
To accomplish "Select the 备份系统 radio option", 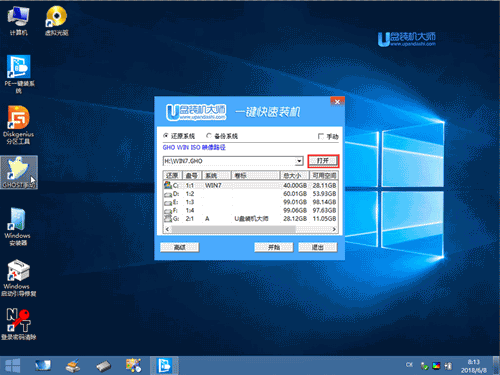I will tap(222, 136).
